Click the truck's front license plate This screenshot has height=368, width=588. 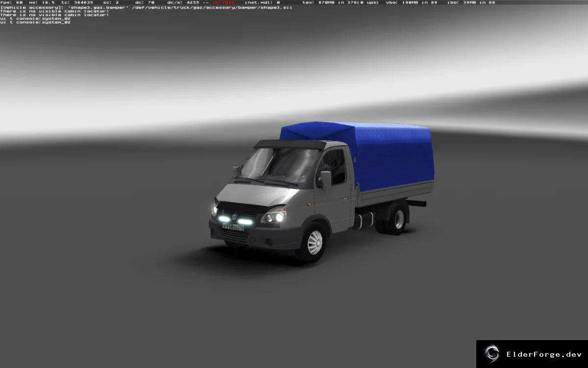click(233, 227)
